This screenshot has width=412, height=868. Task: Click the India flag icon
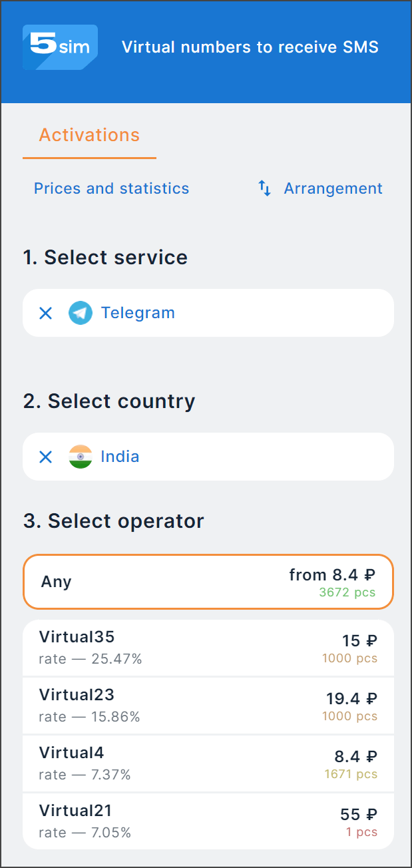tap(81, 457)
